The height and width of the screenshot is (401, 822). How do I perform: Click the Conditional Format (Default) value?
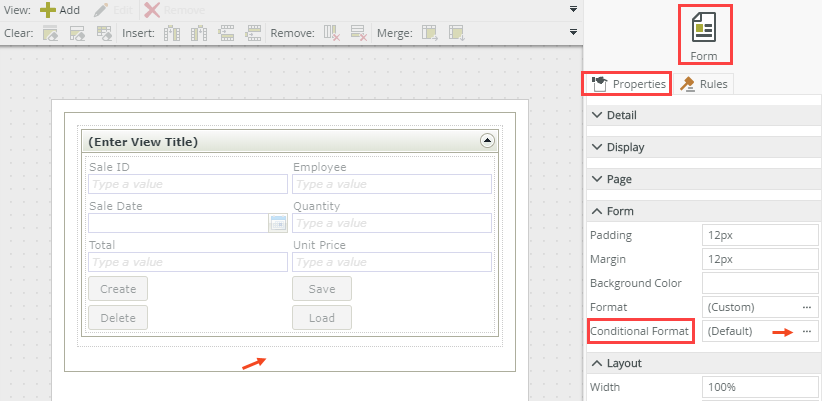tap(730, 331)
